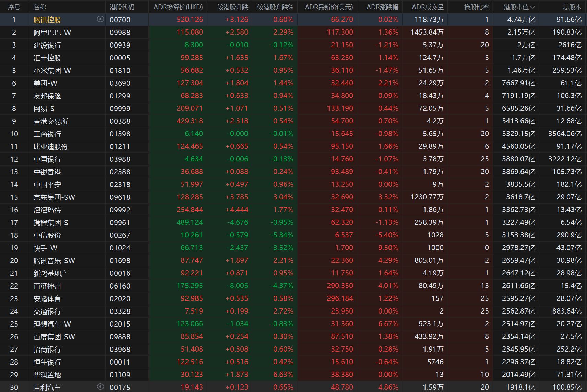Select stock name 百度集团-SW
The image size is (587, 392).
point(54,337)
